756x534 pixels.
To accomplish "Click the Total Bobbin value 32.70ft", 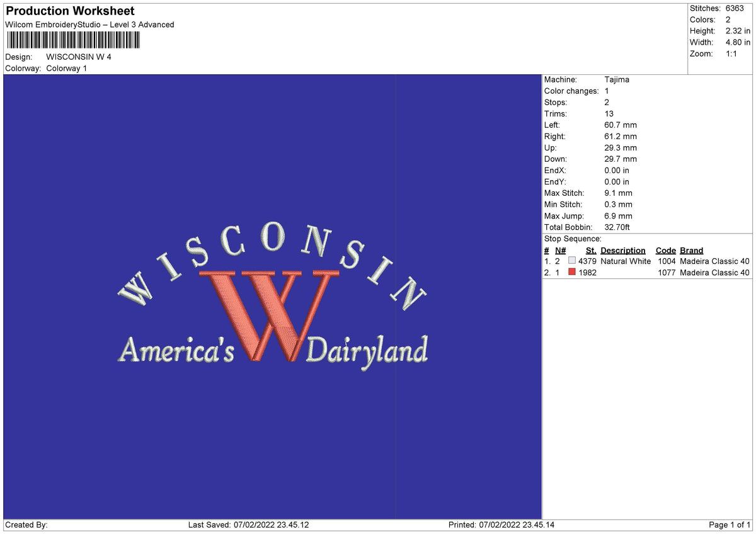I will (x=617, y=227).
